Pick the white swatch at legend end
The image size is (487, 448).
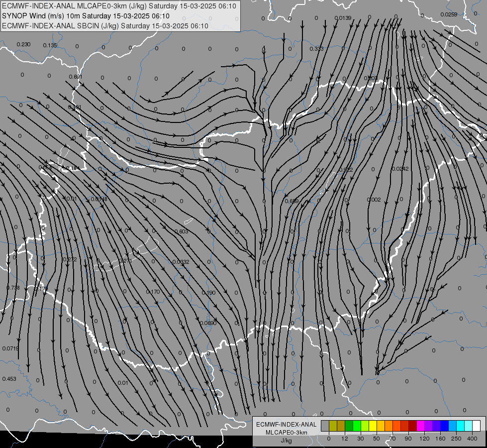coord(477,426)
